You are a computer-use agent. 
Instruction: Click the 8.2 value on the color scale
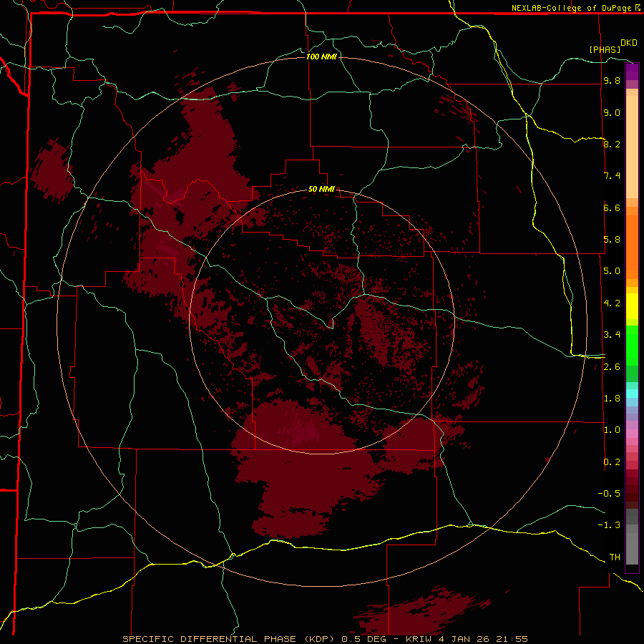click(x=612, y=144)
